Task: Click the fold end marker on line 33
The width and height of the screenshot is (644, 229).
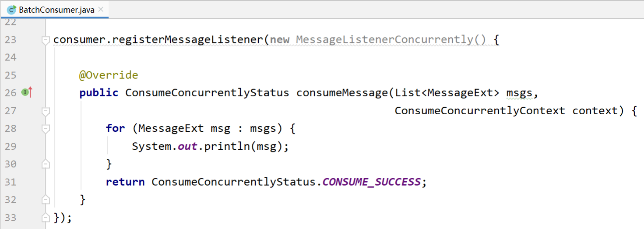Action: tap(46, 218)
